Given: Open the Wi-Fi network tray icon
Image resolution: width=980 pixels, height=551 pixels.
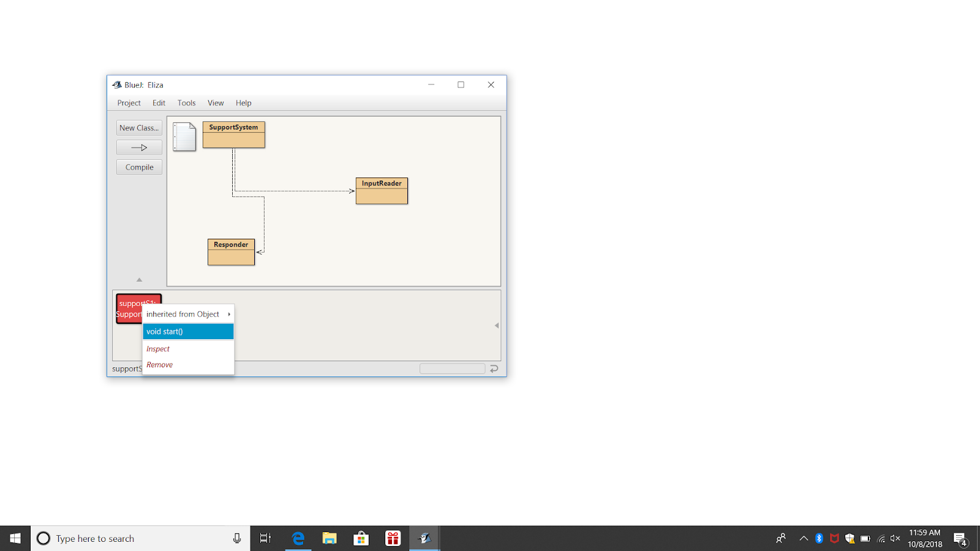Looking at the screenshot, I should pyautogui.click(x=881, y=538).
